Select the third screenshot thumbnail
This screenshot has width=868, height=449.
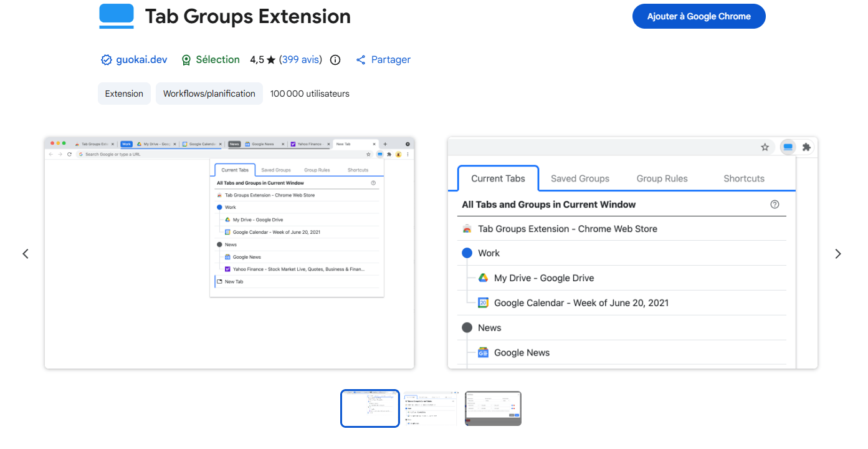click(x=493, y=408)
